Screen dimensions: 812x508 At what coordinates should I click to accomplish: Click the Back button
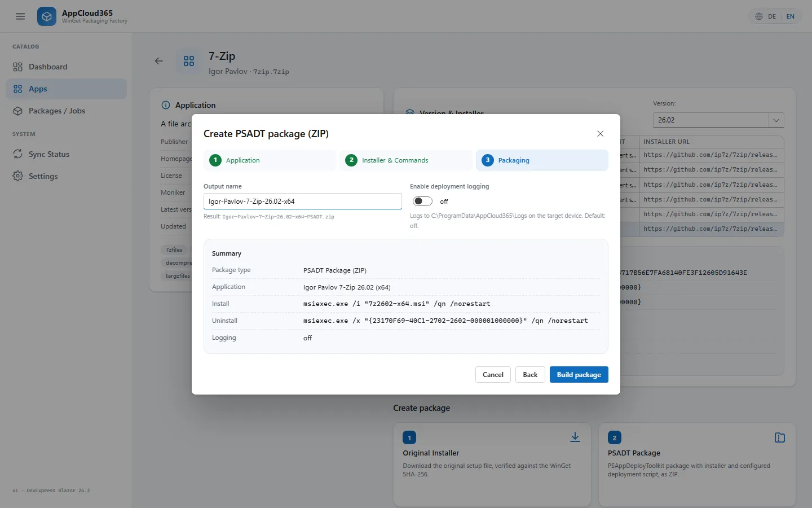click(530, 375)
